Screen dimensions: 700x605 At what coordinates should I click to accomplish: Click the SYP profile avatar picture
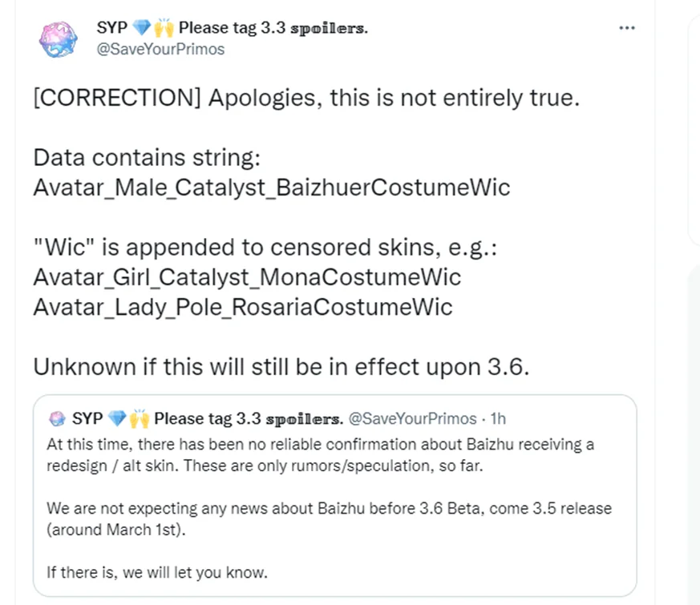pyautogui.click(x=59, y=39)
